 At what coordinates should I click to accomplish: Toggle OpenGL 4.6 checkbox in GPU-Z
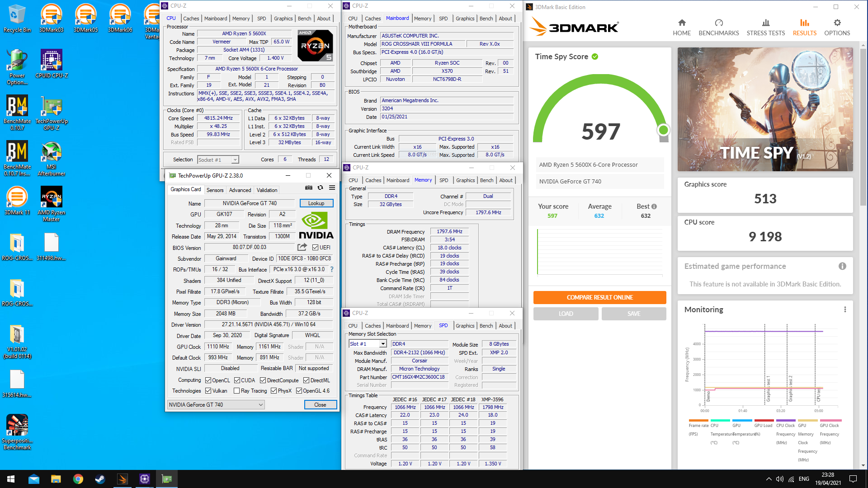pos(299,391)
